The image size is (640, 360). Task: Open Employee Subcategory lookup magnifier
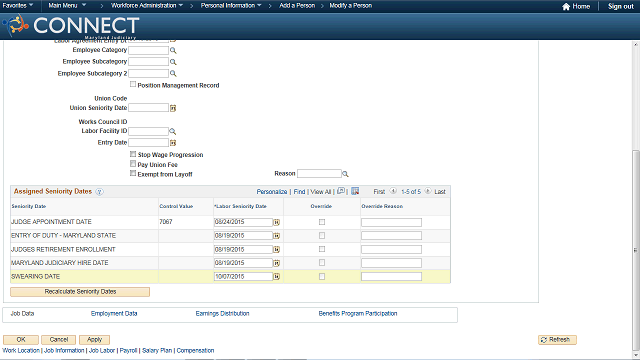click(x=173, y=62)
